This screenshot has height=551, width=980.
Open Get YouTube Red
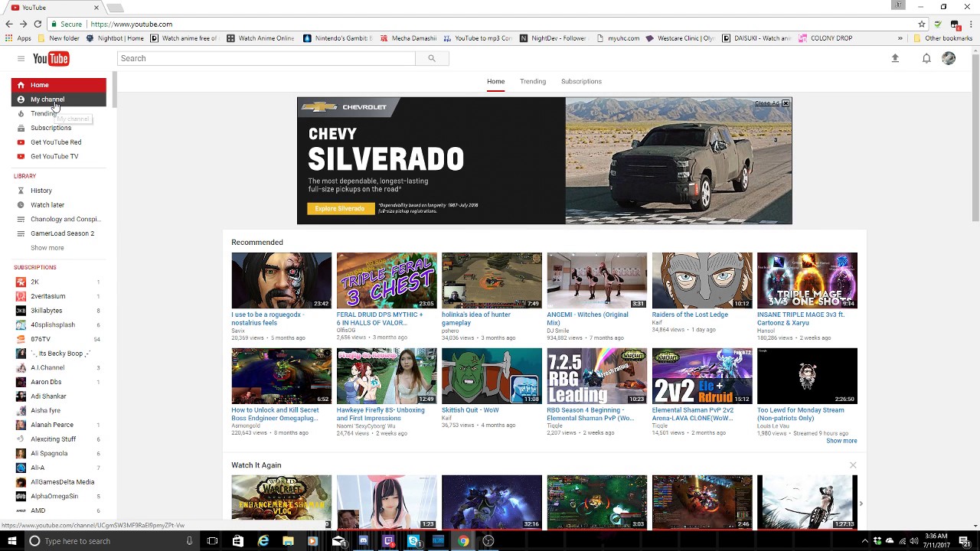tap(58, 142)
